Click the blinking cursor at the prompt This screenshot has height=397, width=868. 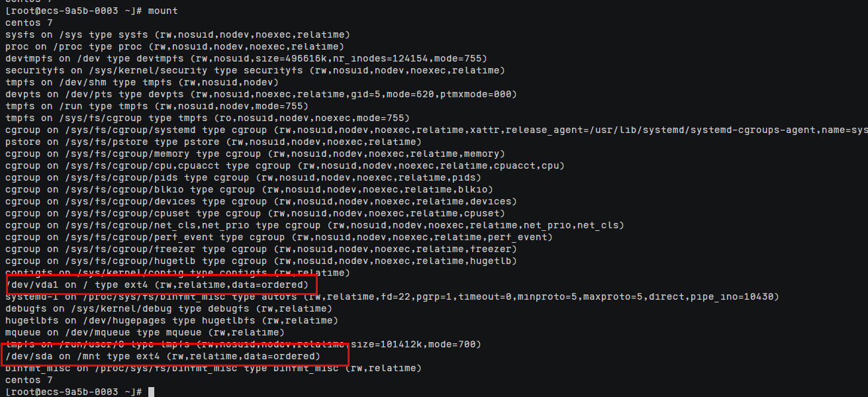[x=152, y=392]
